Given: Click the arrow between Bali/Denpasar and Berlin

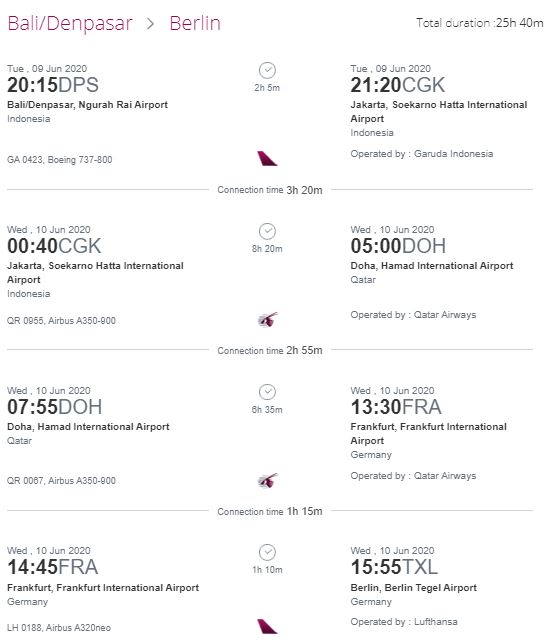Looking at the screenshot, I should click(150, 24).
